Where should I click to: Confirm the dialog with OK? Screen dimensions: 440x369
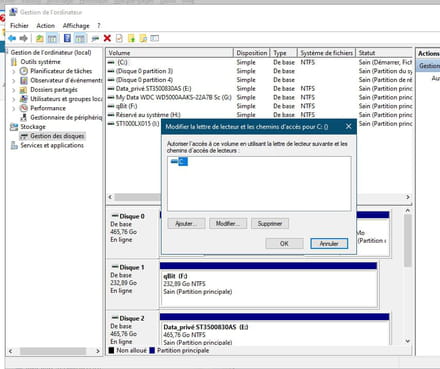[x=284, y=244]
